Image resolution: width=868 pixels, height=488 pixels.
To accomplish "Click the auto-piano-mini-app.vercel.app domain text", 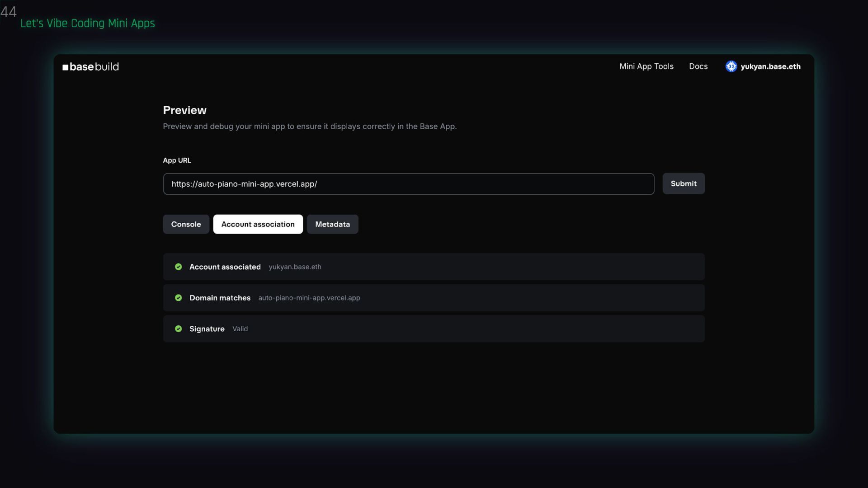I will (309, 298).
